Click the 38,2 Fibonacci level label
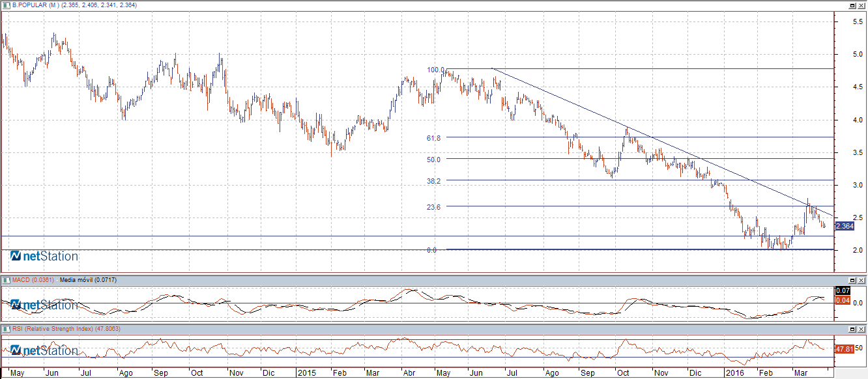This screenshot has width=868, height=379. (x=433, y=181)
